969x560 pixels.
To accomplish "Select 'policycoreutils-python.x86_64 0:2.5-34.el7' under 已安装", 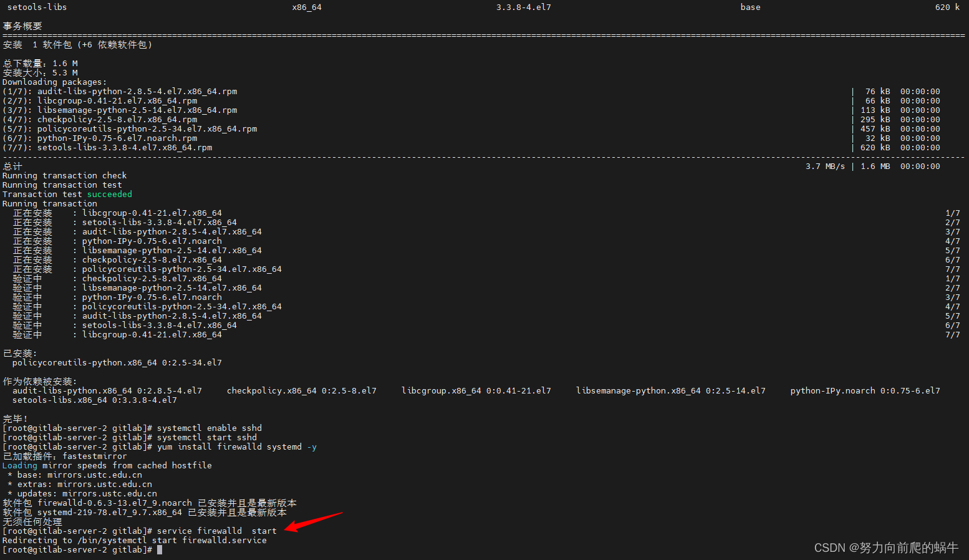I will pos(117,363).
